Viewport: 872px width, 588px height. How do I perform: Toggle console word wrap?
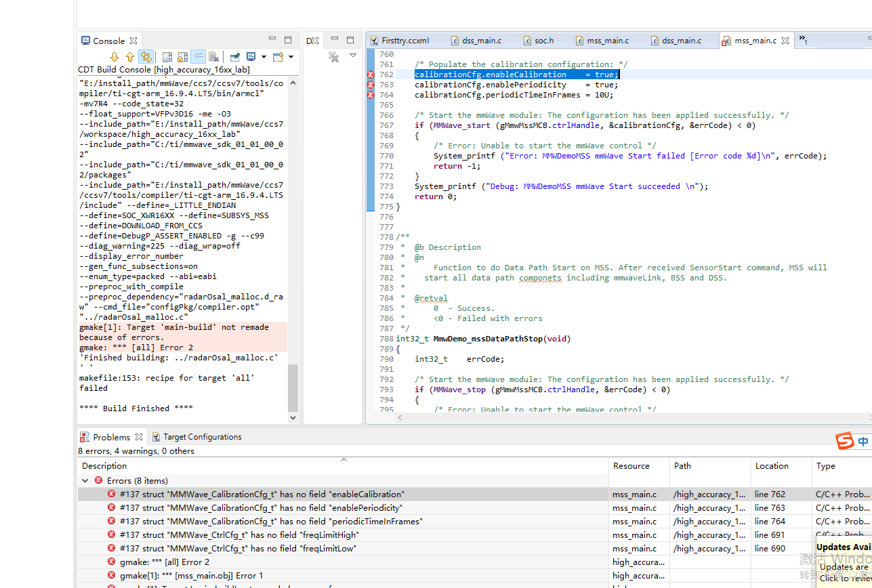pyautogui.click(x=198, y=57)
